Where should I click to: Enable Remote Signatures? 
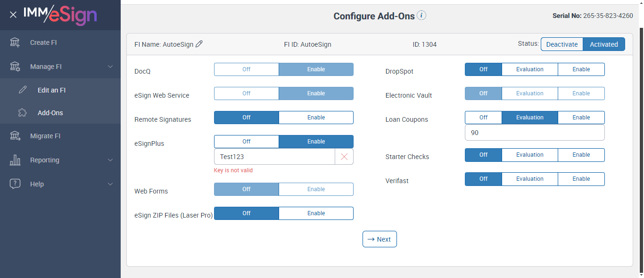(x=316, y=118)
